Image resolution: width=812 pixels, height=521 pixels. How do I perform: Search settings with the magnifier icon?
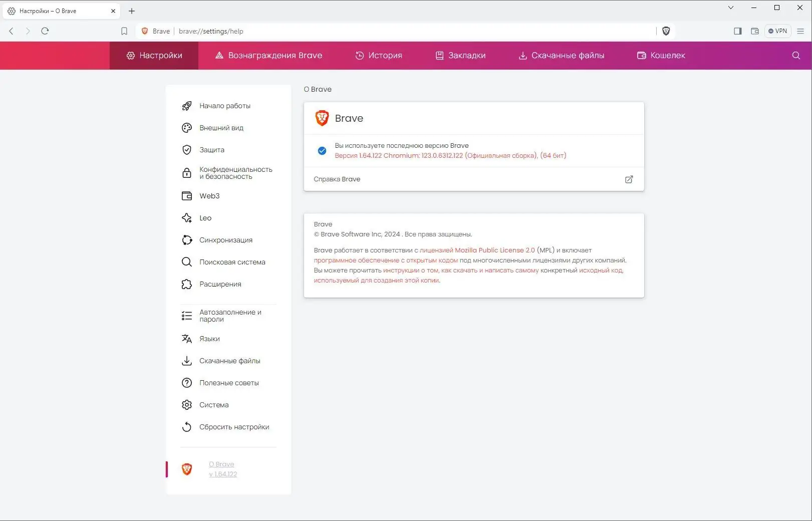[796, 55]
